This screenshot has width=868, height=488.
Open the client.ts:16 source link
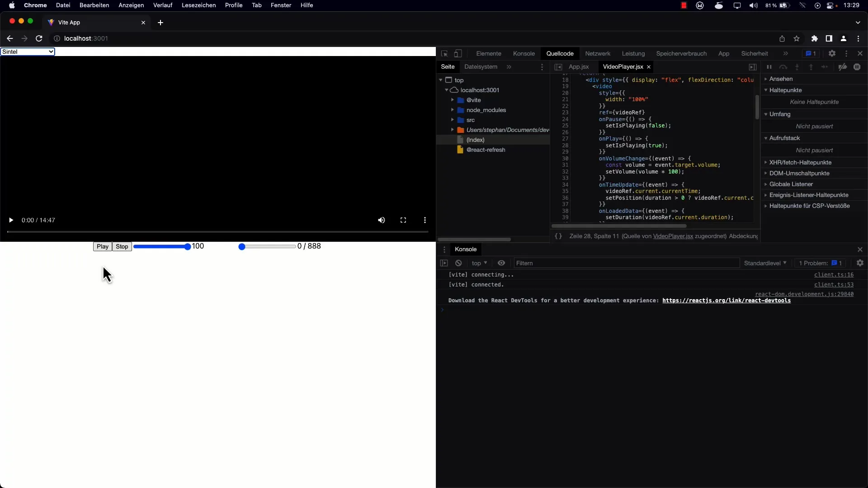pos(834,275)
